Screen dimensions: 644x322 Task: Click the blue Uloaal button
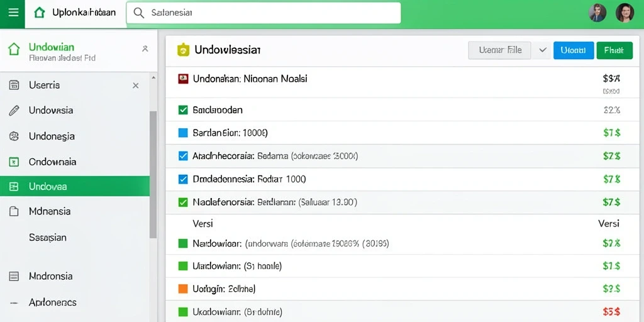pos(574,50)
